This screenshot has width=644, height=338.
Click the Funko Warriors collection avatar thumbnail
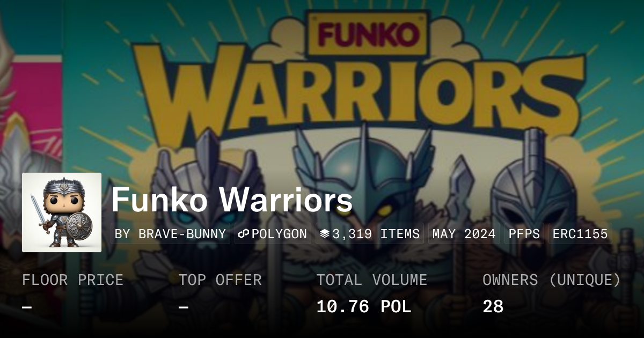tap(62, 212)
